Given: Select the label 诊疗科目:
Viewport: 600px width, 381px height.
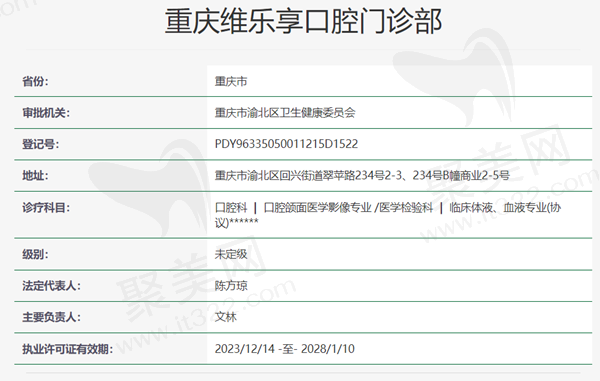Looking at the screenshot, I should 46,208.
